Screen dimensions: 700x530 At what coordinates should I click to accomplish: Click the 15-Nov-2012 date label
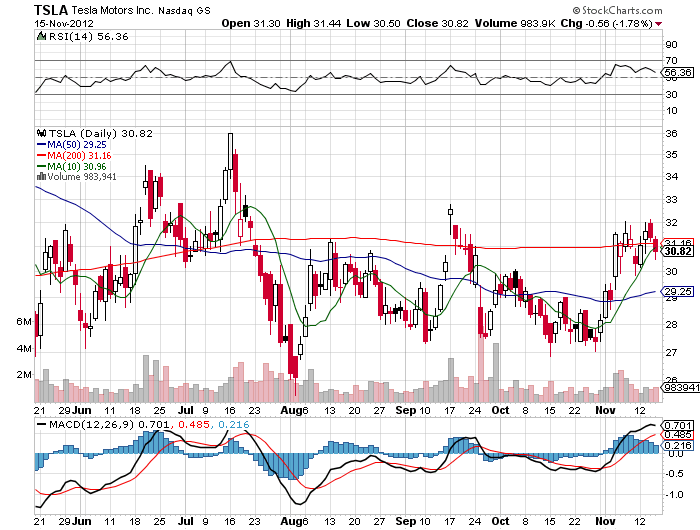[64, 23]
